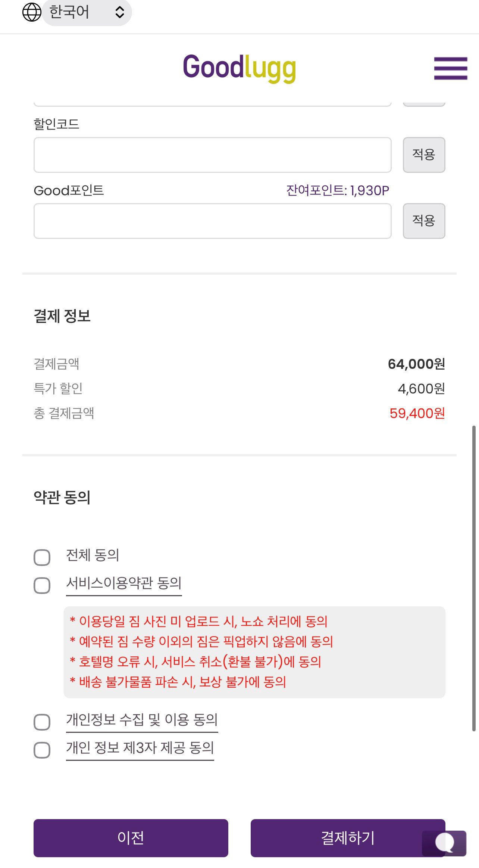Open the 서비스이용약관 동의 terms link
The width and height of the screenshot is (479, 868).
pos(124,583)
